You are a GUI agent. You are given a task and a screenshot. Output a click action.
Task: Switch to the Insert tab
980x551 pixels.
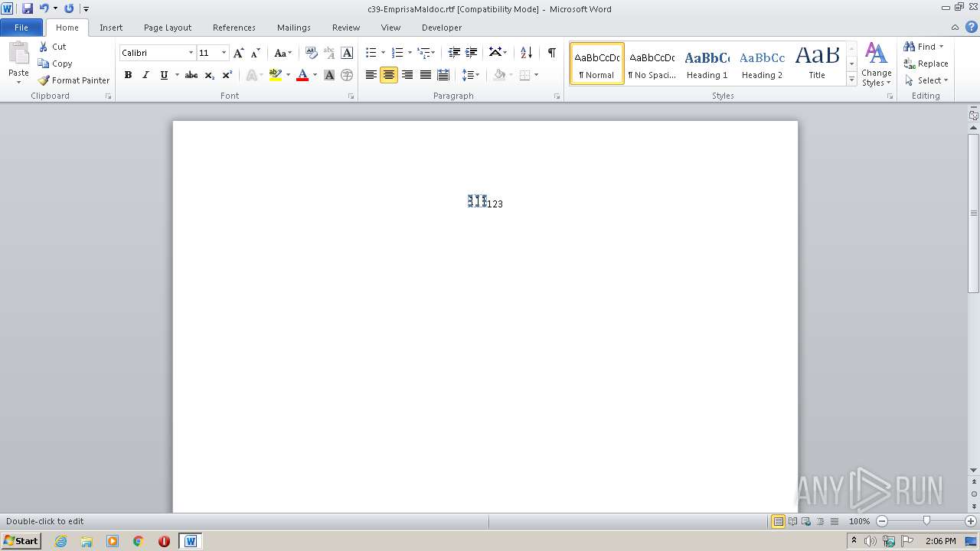(x=111, y=27)
